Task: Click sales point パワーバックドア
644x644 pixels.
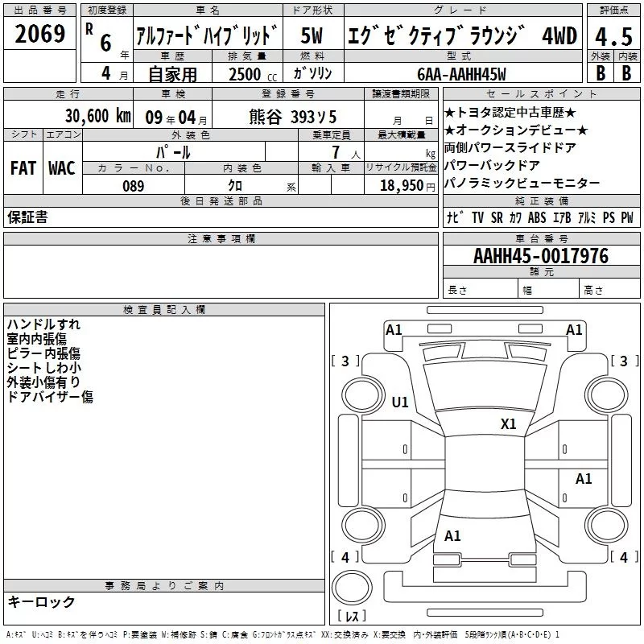Action: coord(492,165)
